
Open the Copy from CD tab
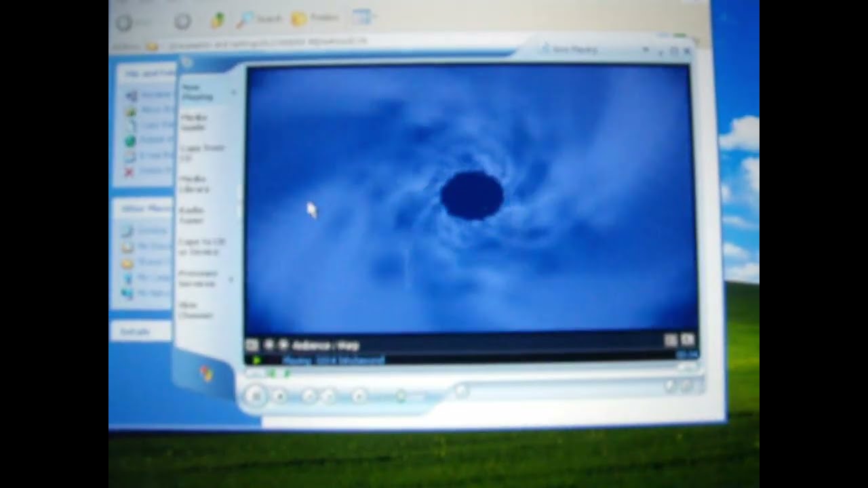tap(202, 152)
